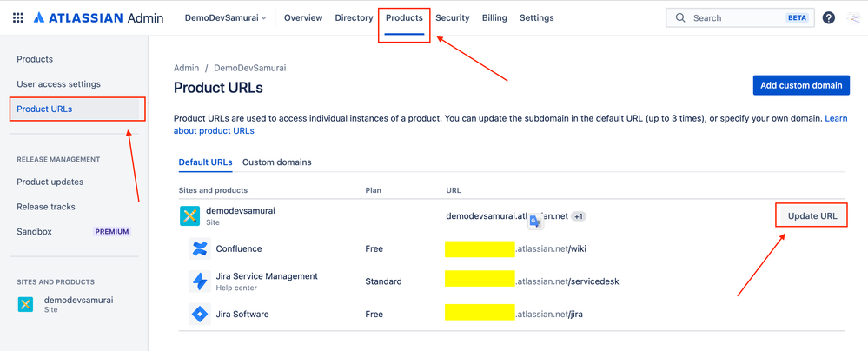The image size is (868, 351).
Task: Open User access settings in sidebar
Action: tap(59, 84)
